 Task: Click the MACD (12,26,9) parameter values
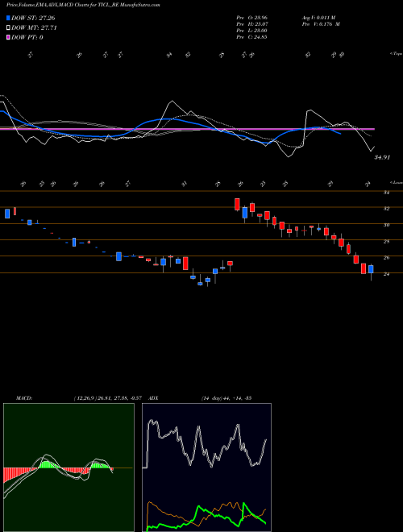coord(106,398)
